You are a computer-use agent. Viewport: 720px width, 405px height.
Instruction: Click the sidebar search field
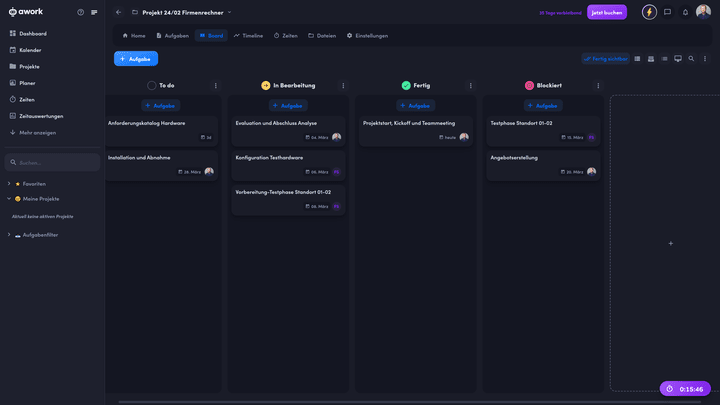[x=52, y=163]
